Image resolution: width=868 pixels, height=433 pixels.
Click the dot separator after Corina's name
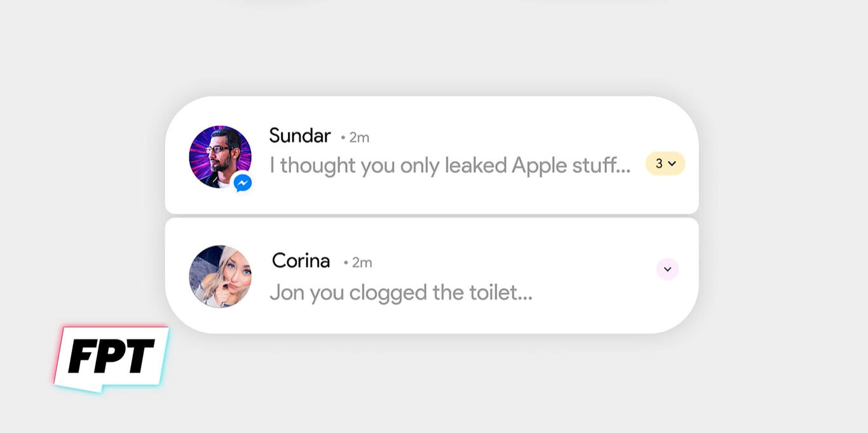[x=346, y=263]
